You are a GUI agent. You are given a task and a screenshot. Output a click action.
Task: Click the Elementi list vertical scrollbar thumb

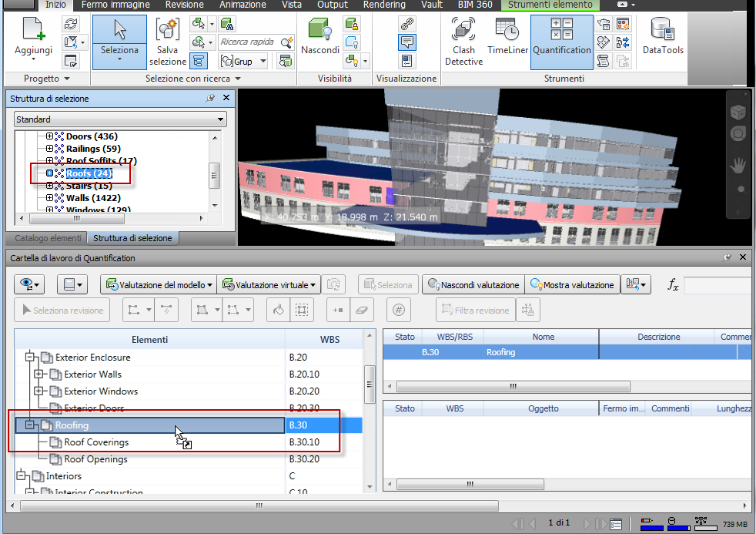point(370,385)
